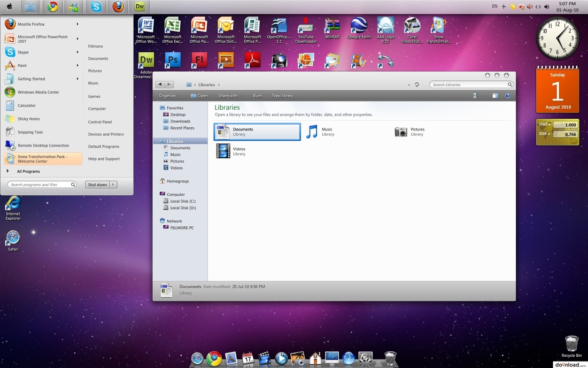This screenshot has height=368, width=588.
Task: Refresh the Libraries view
Action: coord(416,85)
